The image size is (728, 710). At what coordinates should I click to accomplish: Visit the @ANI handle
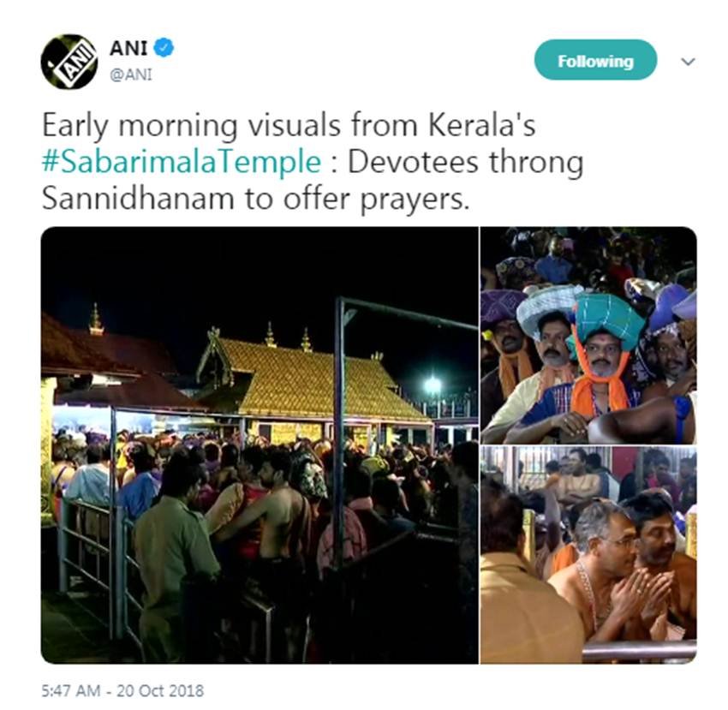[131, 75]
